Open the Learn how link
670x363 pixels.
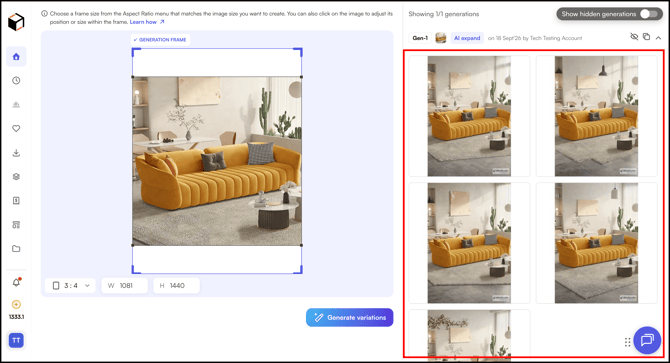(147, 22)
